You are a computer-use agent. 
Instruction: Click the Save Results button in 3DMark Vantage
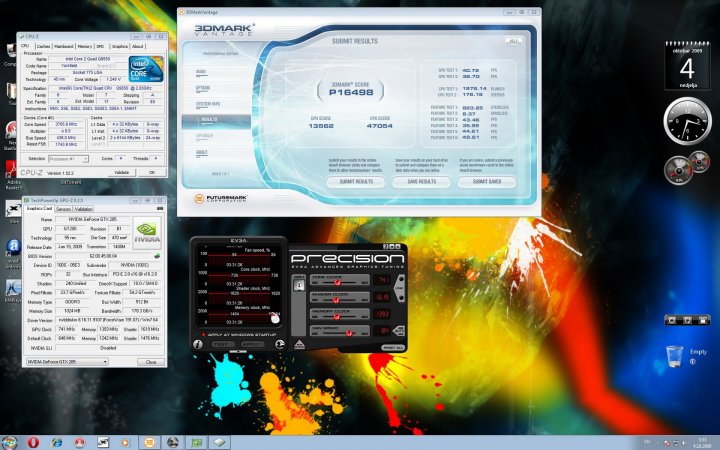coord(421,182)
